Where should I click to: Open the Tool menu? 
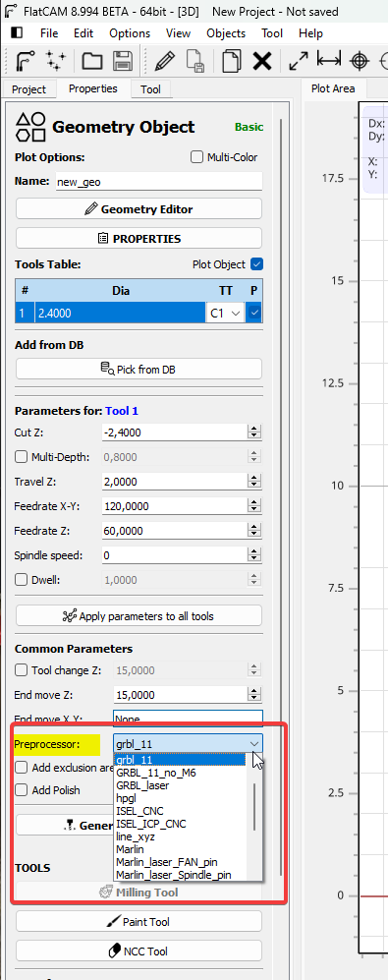tap(272, 33)
